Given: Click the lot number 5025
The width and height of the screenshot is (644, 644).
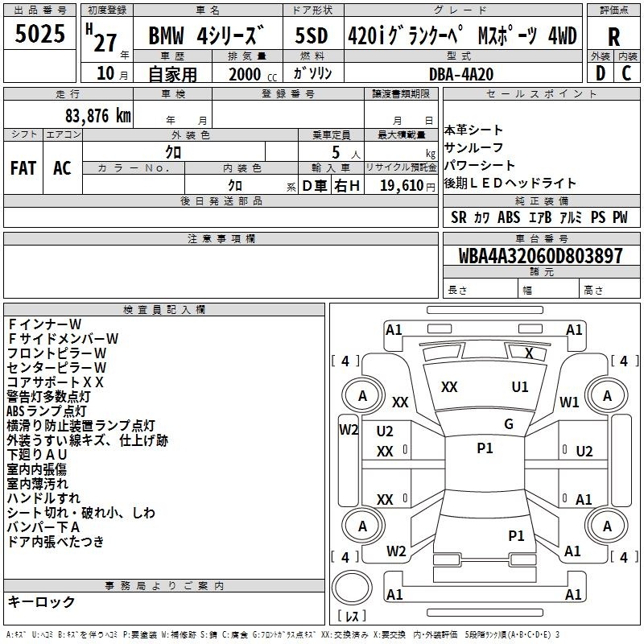Looking at the screenshot, I should pyautogui.click(x=40, y=35).
